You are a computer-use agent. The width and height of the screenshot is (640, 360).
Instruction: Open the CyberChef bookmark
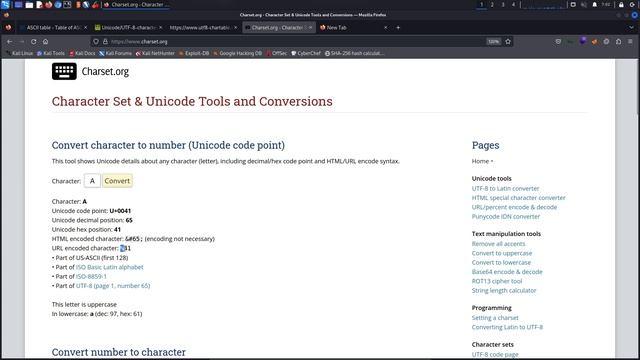pos(306,53)
